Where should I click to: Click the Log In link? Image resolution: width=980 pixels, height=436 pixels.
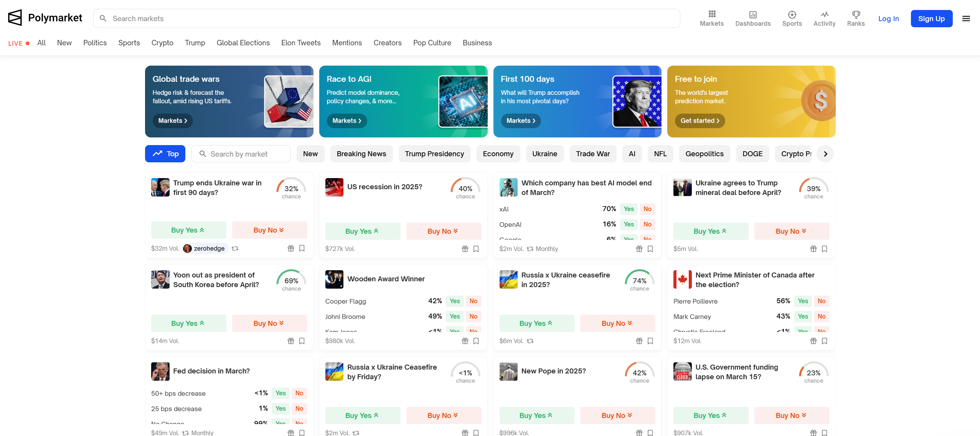[x=889, y=18]
